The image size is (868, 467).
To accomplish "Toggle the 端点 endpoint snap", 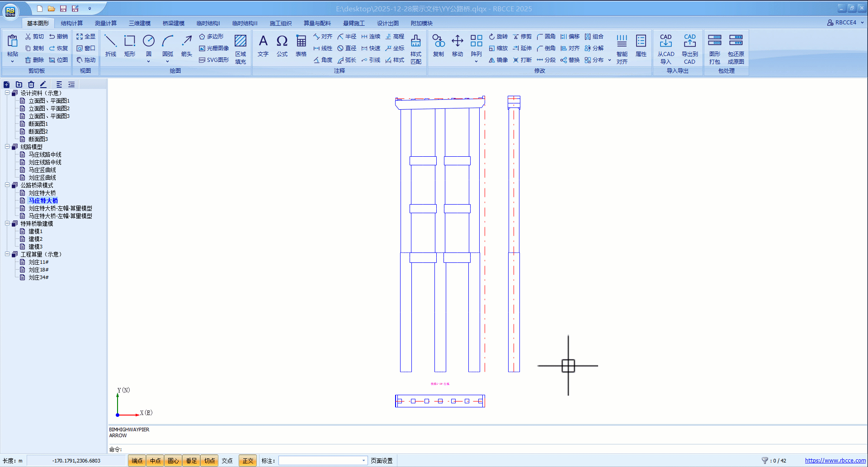I will coord(137,461).
